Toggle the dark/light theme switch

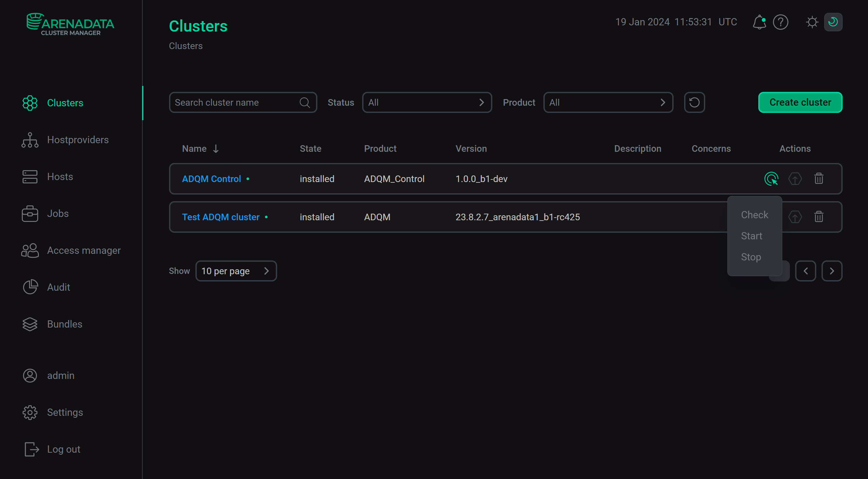point(833,22)
